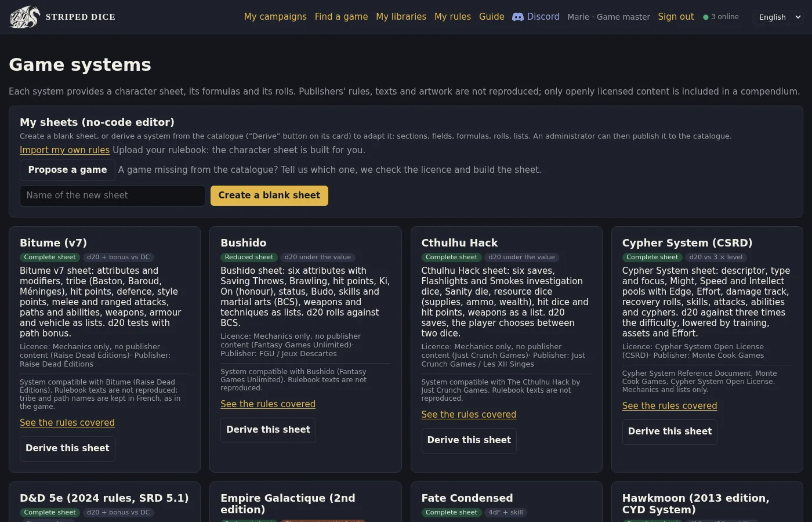Navigate to My rules
The height and width of the screenshot is (522, 812).
(x=452, y=17)
